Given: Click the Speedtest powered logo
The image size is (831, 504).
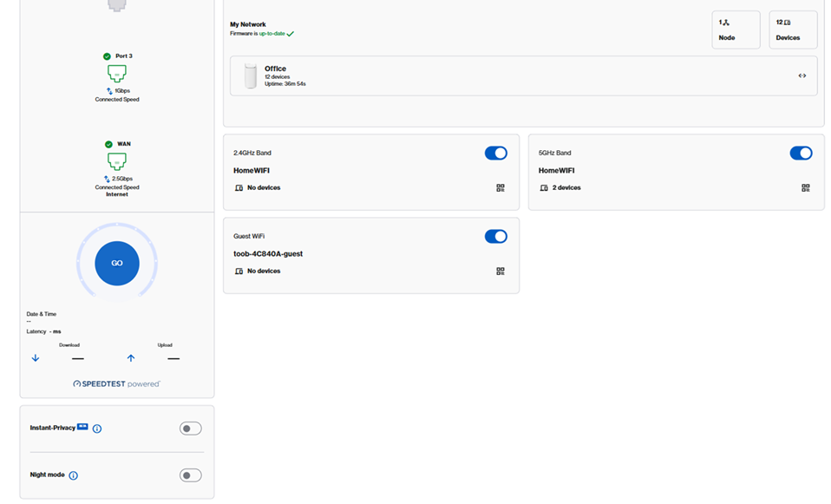Looking at the screenshot, I should click(x=117, y=383).
